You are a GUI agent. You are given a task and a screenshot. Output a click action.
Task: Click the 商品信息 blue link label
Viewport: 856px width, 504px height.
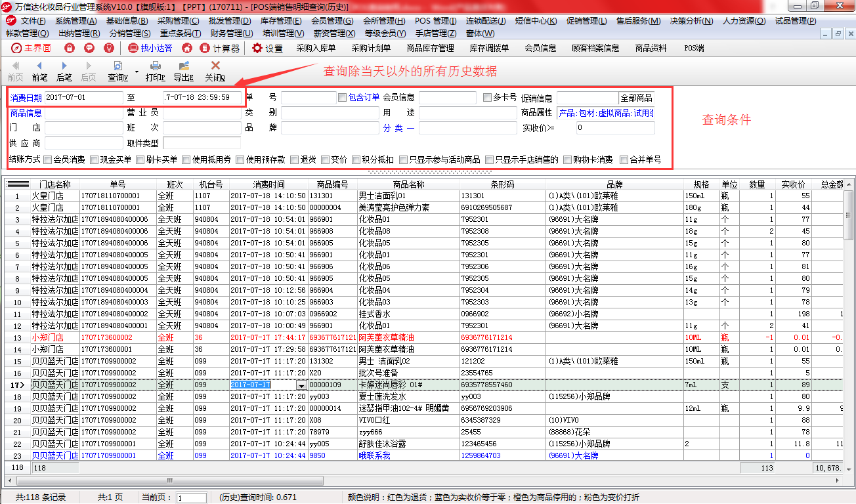(x=26, y=113)
